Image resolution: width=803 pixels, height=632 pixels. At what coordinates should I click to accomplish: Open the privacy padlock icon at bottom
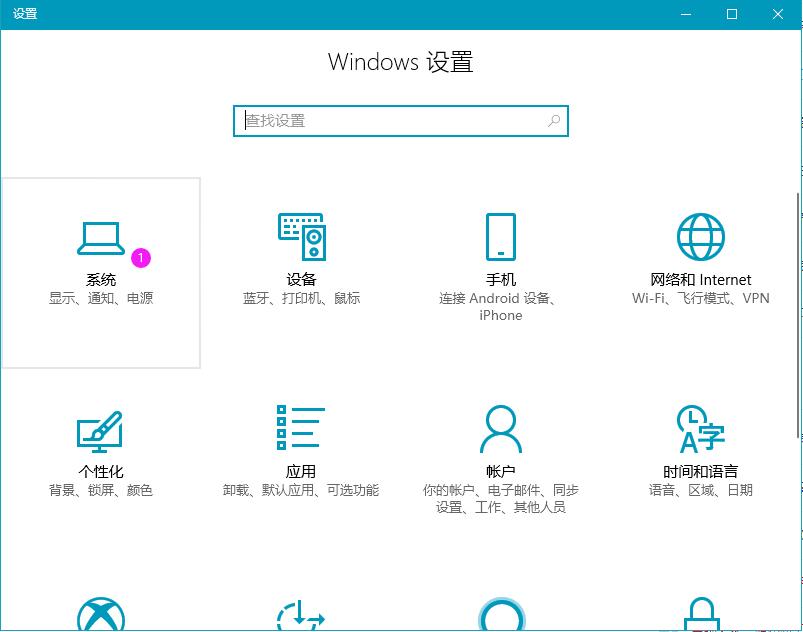[702, 615]
